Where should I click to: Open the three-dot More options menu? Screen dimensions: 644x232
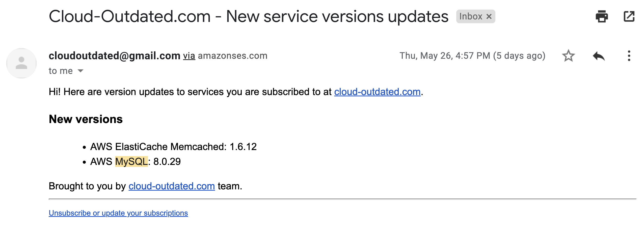629,56
